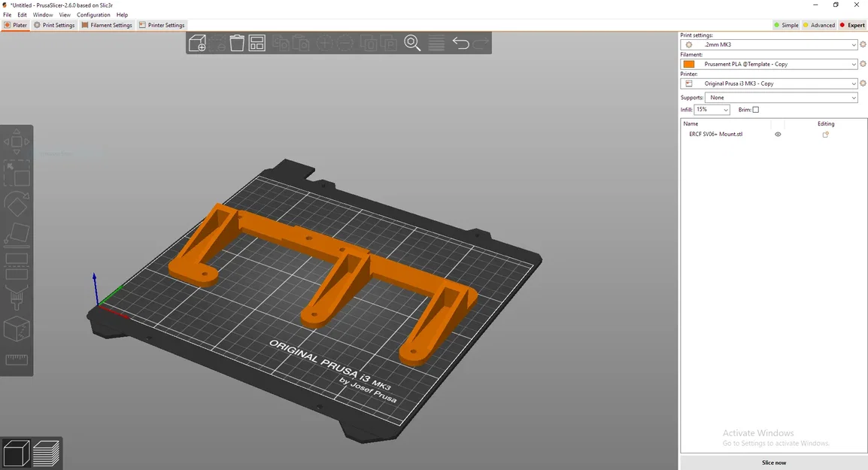Switch to the Plater tab
868x470 pixels.
pyautogui.click(x=16, y=25)
